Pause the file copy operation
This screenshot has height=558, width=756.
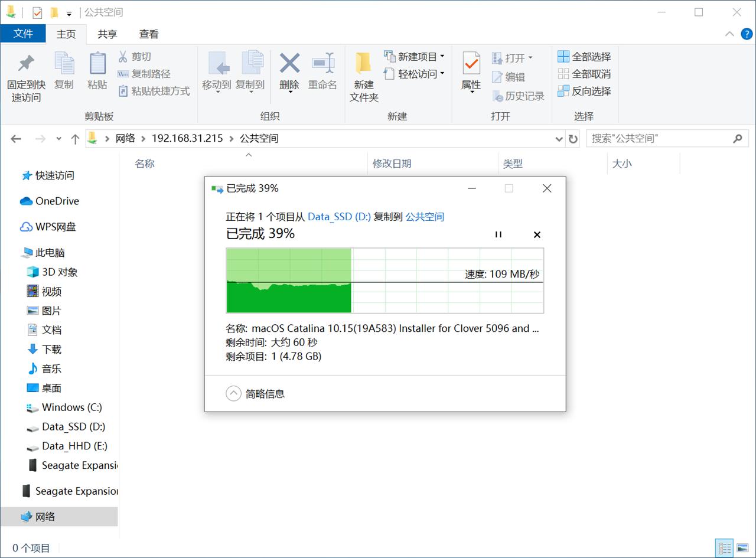(498, 234)
